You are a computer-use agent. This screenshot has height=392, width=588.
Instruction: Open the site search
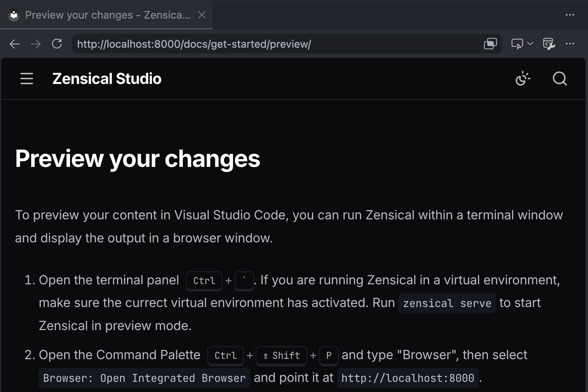click(x=560, y=79)
